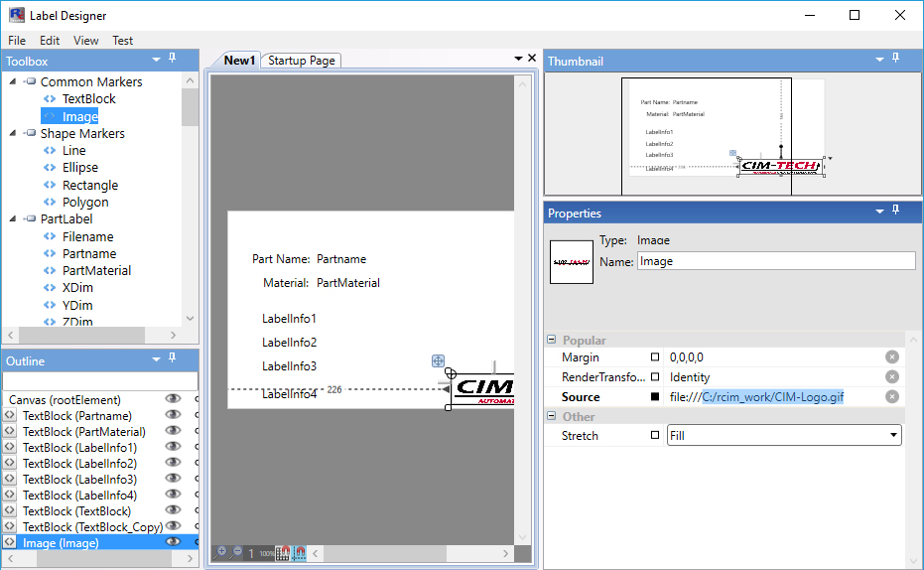Click the move handle above the image
Image resolution: width=924 pixels, height=570 pixels.
click(x=438, y=360)
